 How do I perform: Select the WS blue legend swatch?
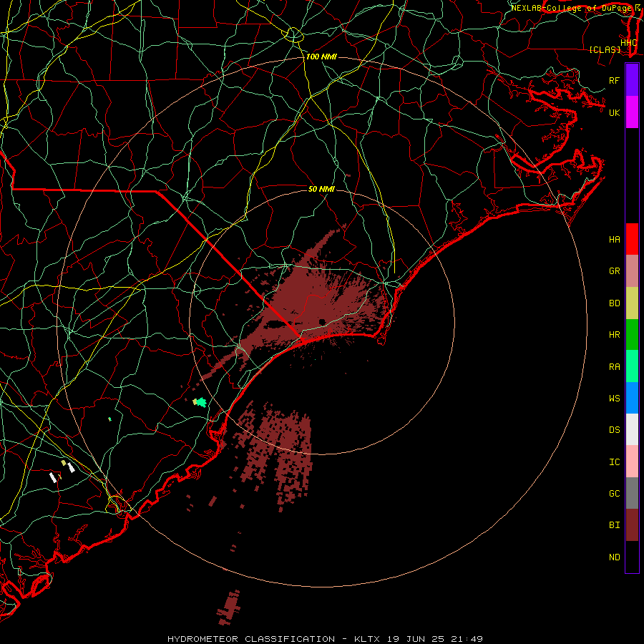pos(632,398)
